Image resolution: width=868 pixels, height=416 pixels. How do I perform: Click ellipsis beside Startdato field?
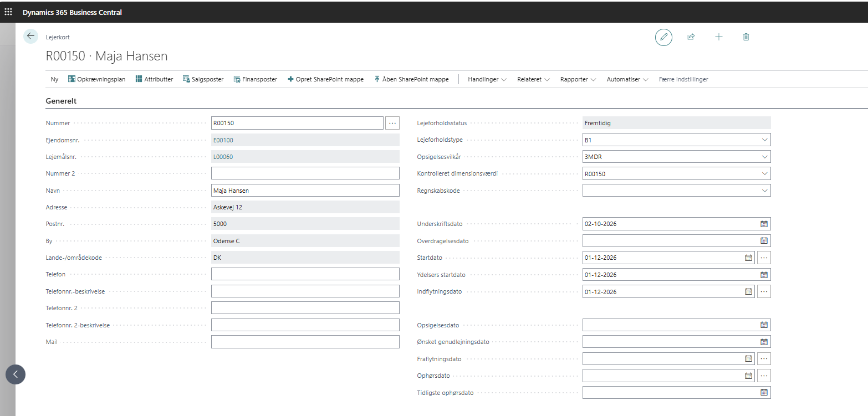tap(764, 258)
